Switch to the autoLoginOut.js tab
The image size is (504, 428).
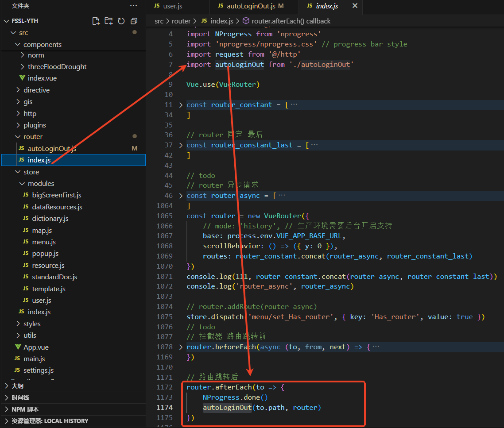pyautogui.click(x=251, y=6)
